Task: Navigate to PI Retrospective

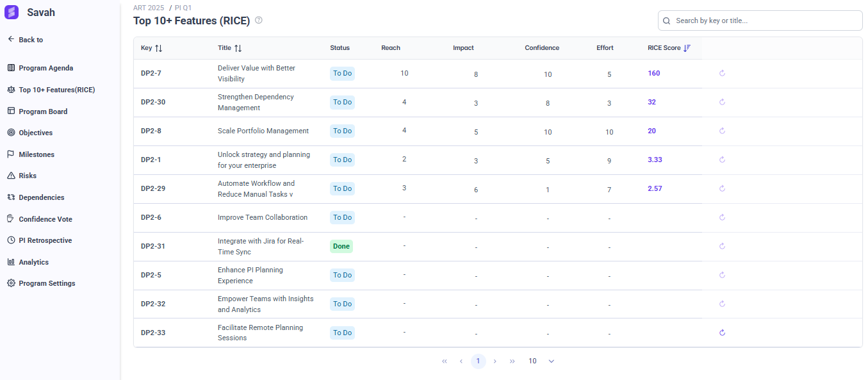Action: click(45, 240)
